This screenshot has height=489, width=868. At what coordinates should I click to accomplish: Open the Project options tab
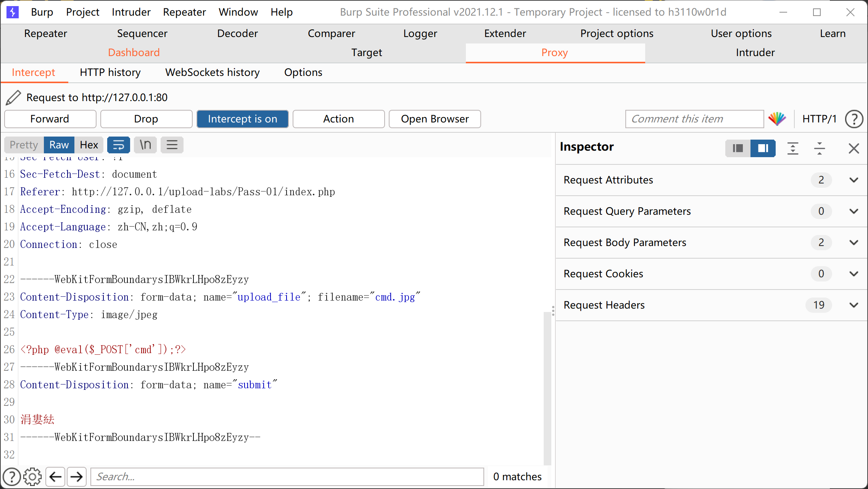coord(617,34)
